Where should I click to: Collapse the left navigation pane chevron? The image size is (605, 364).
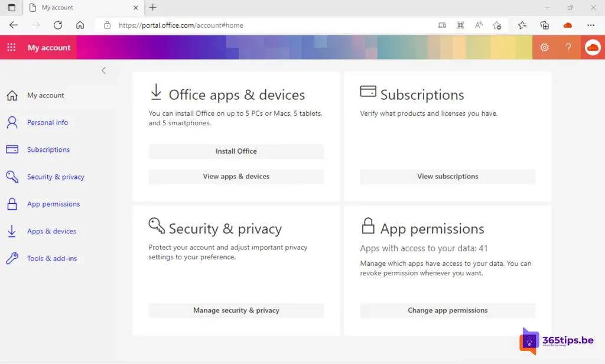click(x=104, y=70)
